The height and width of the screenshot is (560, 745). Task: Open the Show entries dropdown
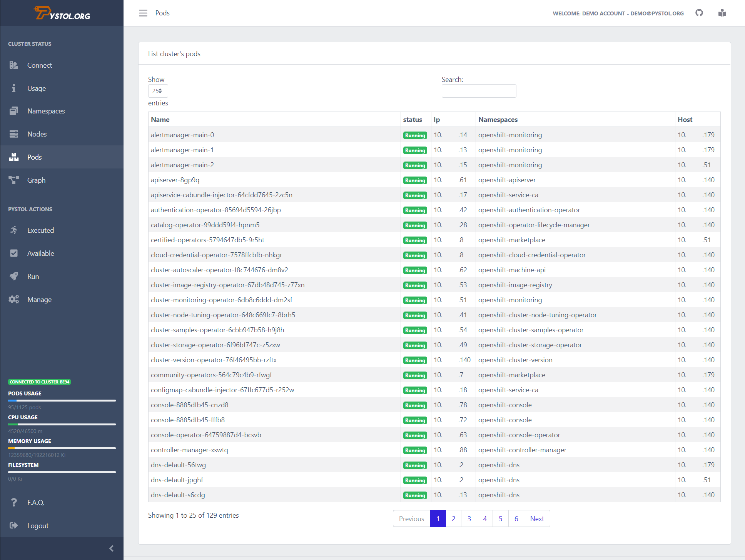coord(158,91)
